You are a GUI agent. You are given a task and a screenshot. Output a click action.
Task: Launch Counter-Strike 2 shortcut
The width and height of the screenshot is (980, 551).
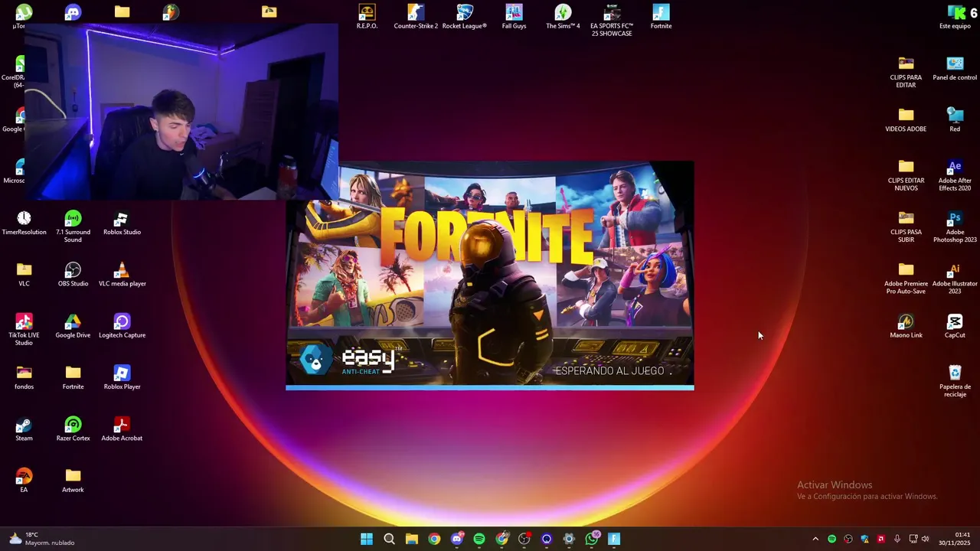click(416, 16)
